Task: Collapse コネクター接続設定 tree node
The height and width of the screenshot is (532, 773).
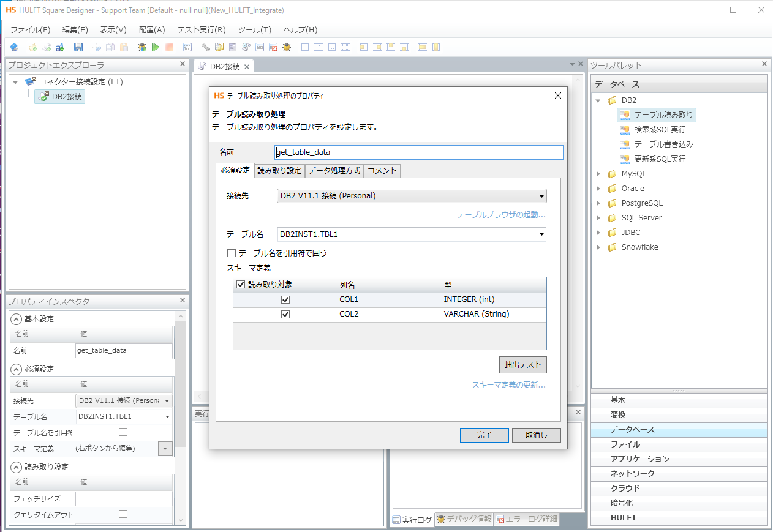Action: coord(15,82)
